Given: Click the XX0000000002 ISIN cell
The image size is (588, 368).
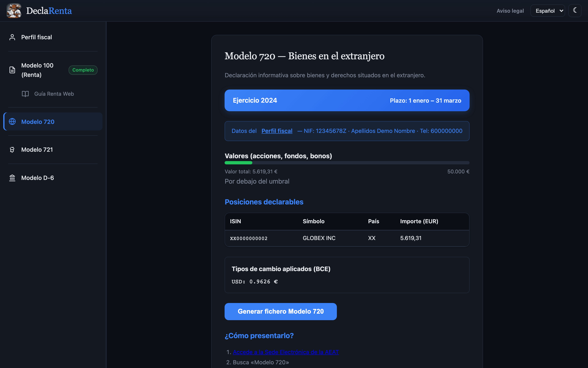Looking at the screenshot, I should pos(249,238).
